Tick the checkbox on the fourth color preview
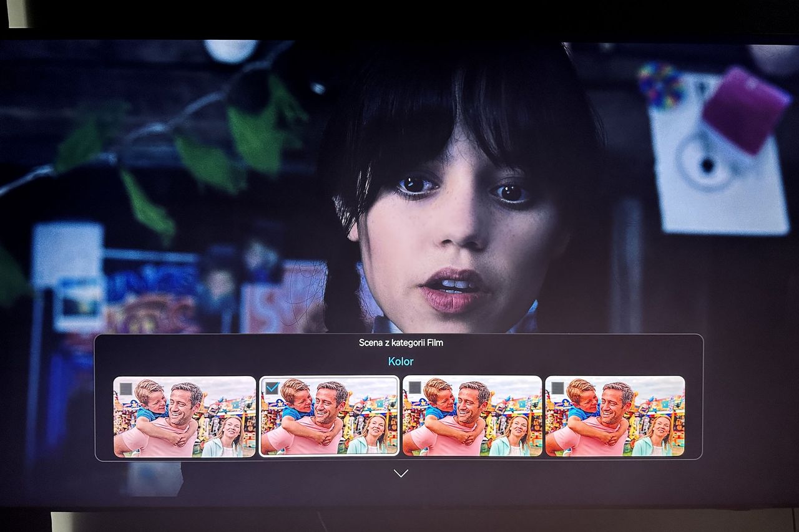 (557, 388)
